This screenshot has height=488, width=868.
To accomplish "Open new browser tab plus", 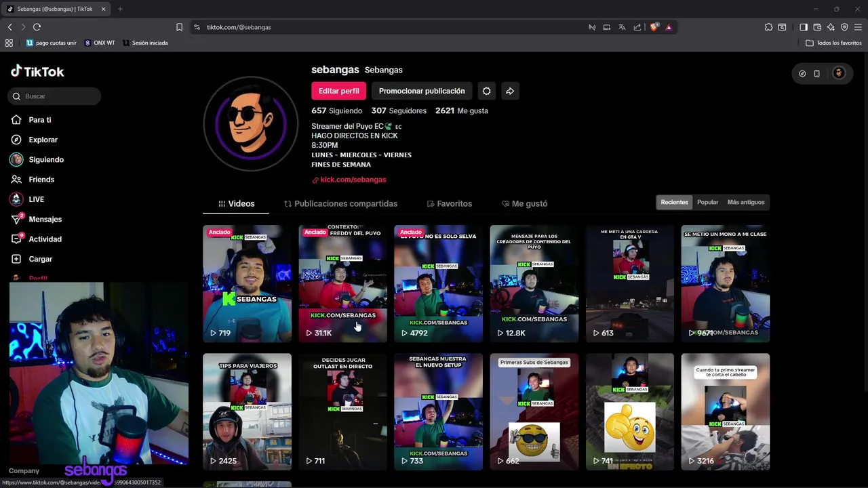I will coord(120,9).
